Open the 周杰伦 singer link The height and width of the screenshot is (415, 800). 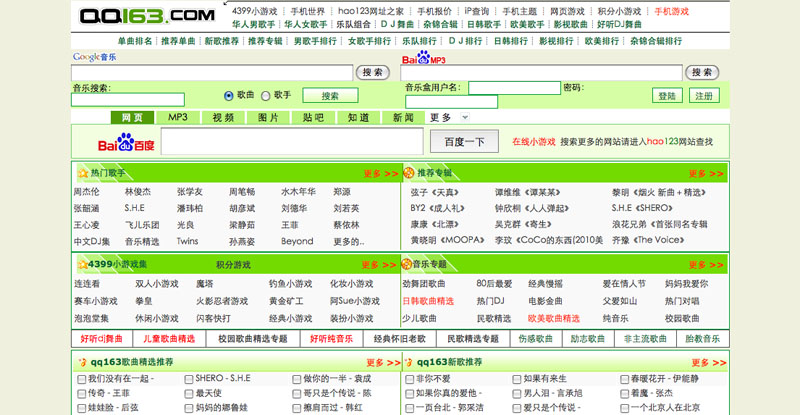tap(86, 192)
